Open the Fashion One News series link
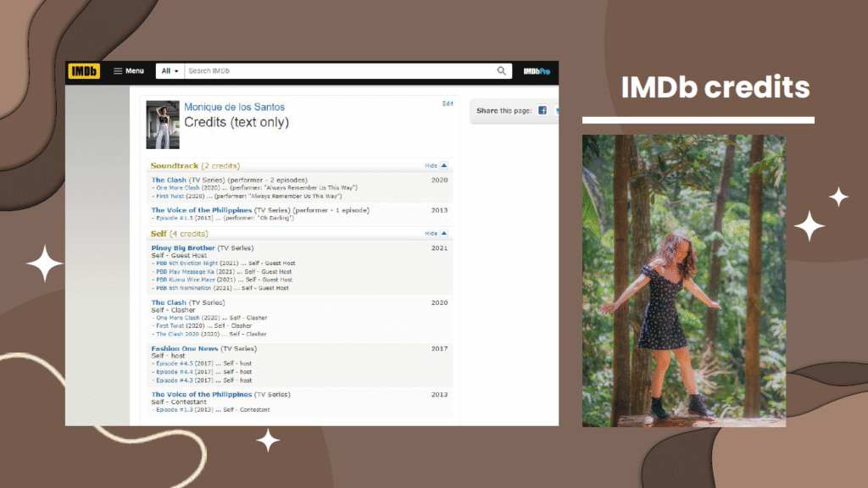The height and width of the screenshot is (488, 868). tap(185, 348)
